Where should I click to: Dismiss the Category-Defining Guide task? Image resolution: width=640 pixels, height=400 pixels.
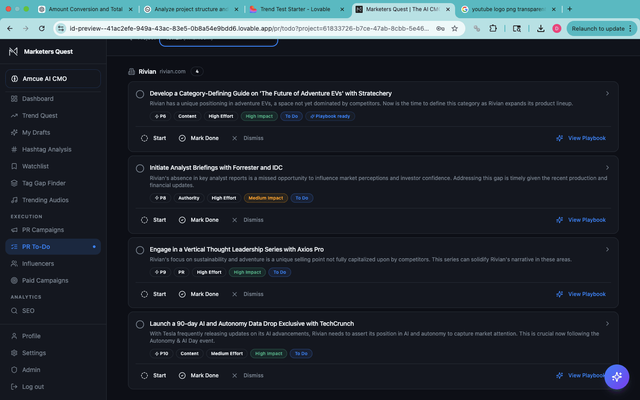click(x=248, y=138)
